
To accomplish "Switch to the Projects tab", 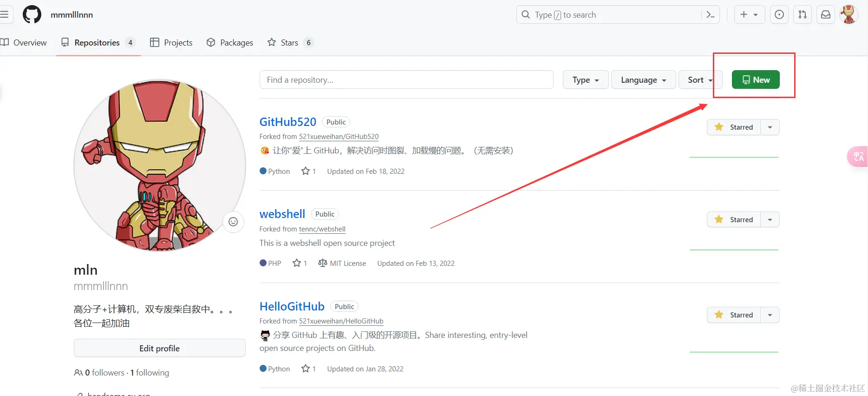I will tap(171, 43).
